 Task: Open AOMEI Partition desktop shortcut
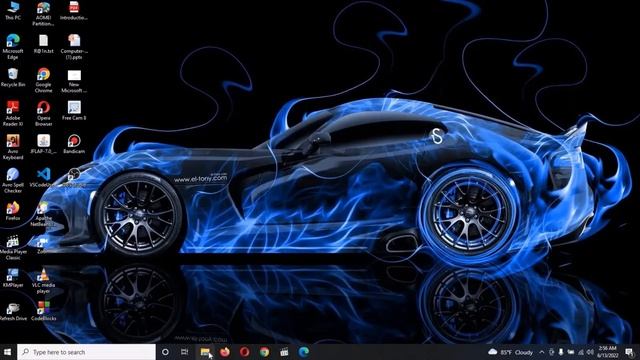43,13
